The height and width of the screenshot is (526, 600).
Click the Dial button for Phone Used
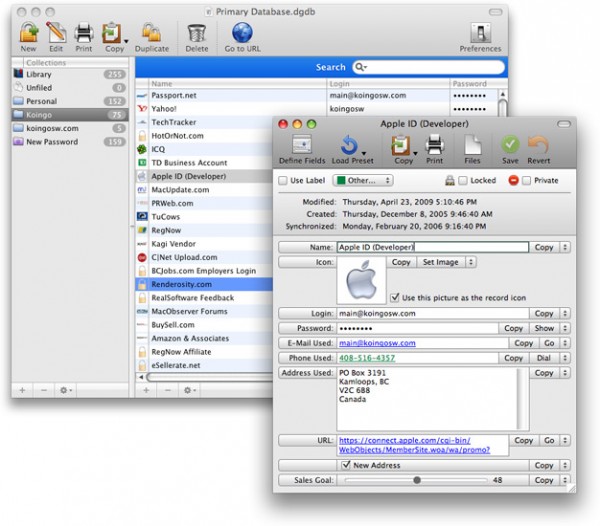tap(546, 358)
